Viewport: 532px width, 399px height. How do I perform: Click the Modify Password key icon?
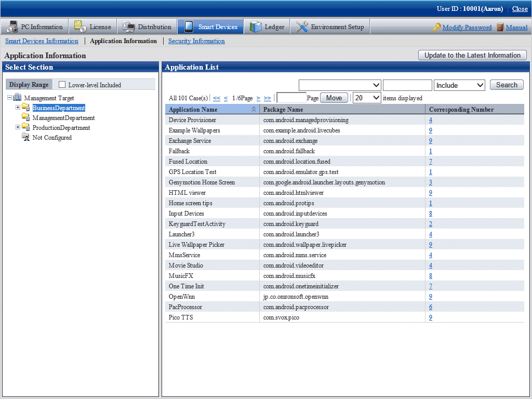pos(437,28)
